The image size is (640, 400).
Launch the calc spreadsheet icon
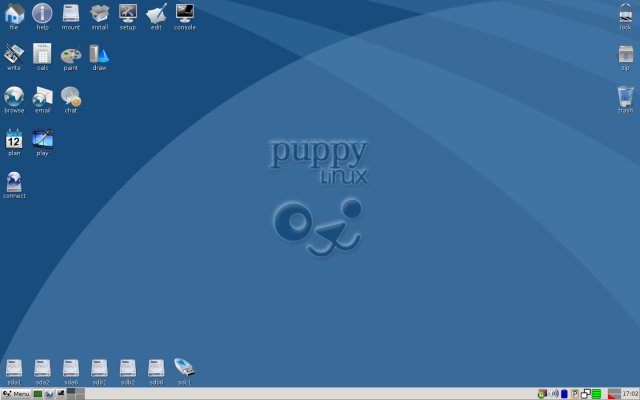click(42, 57)
